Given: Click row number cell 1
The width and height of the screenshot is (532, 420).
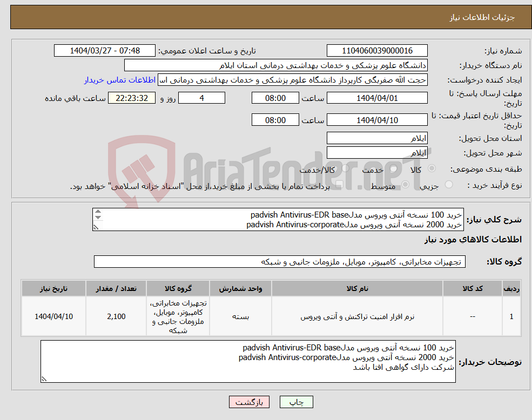Looking at the screenshot, I should coord(511,316).
